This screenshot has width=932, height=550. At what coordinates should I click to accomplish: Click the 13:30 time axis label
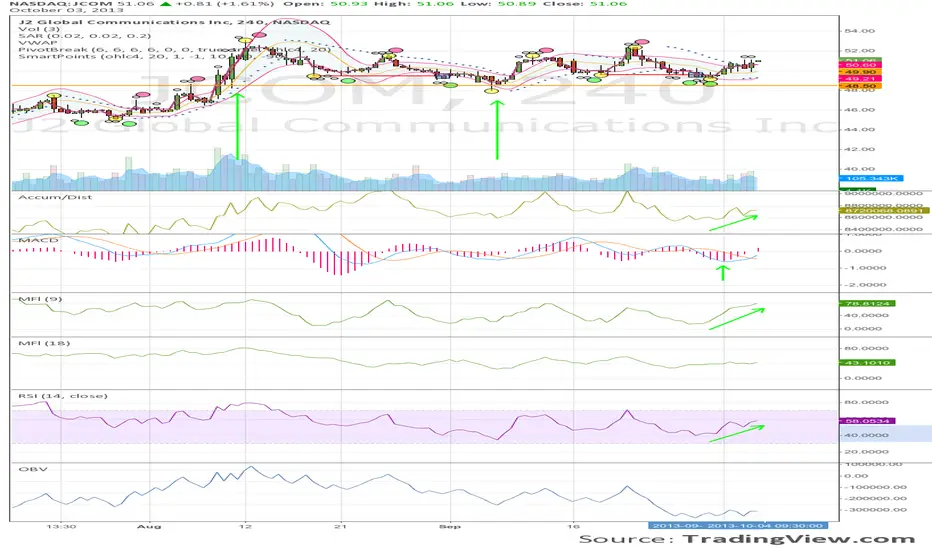tap(62, 527)
